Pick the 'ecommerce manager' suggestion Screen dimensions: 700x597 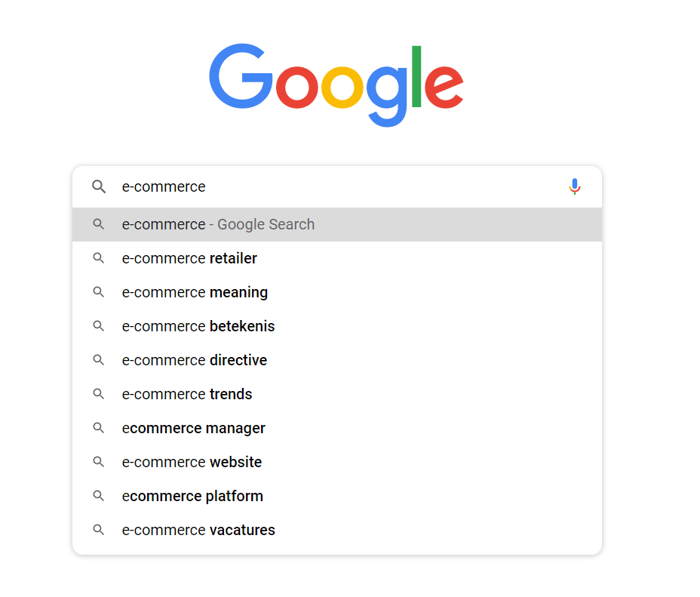pos(194,428)
